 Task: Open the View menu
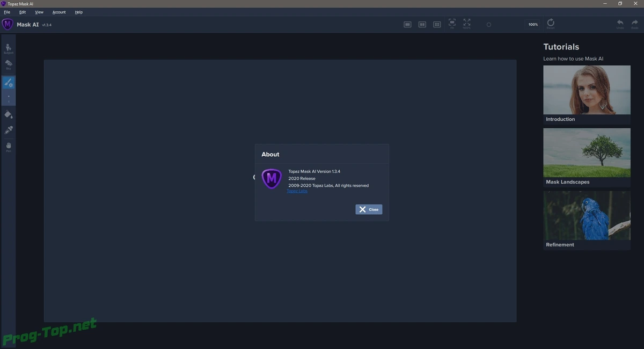click(39, 12)
